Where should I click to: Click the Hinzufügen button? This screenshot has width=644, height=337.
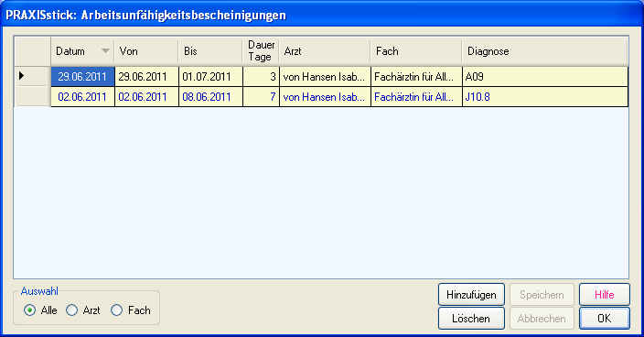click(471, 295)
